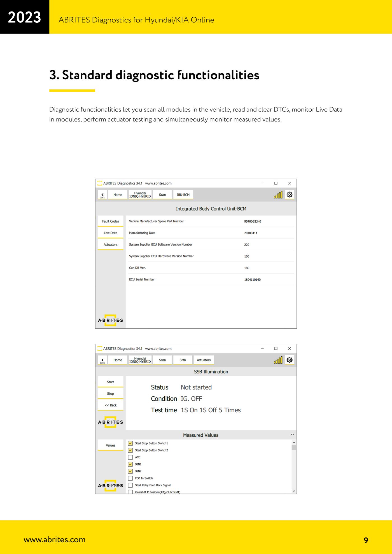Open the Values sidebar button
The width and height of the screenshot is (392, 554).
tap(111, 445)
